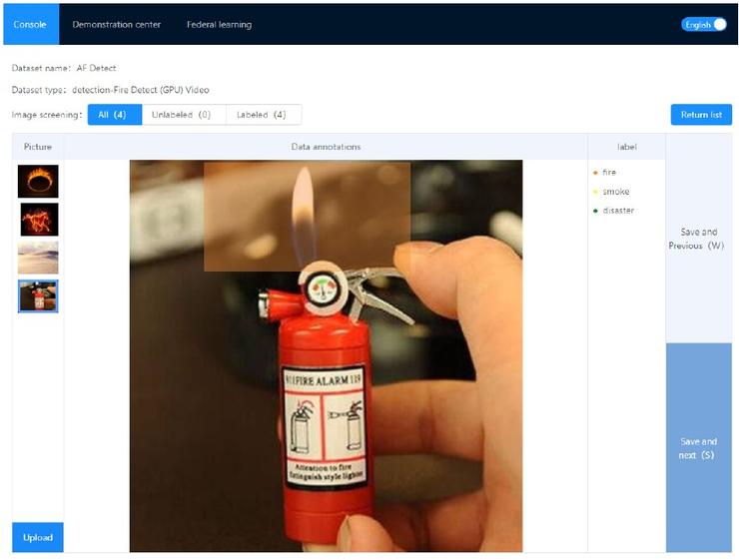Screen dimensions: 739x560
Task: Choose the fire label
Action: click(x=609, y=173)
